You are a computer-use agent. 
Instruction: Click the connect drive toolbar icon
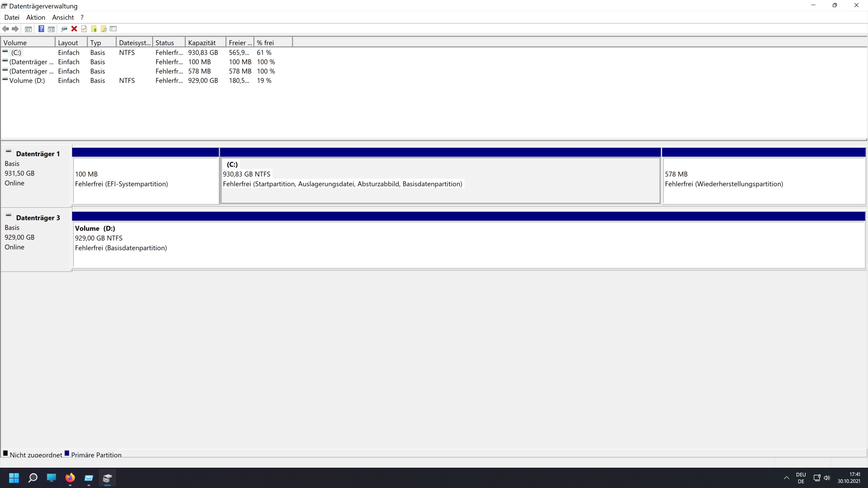click(64, 29)
